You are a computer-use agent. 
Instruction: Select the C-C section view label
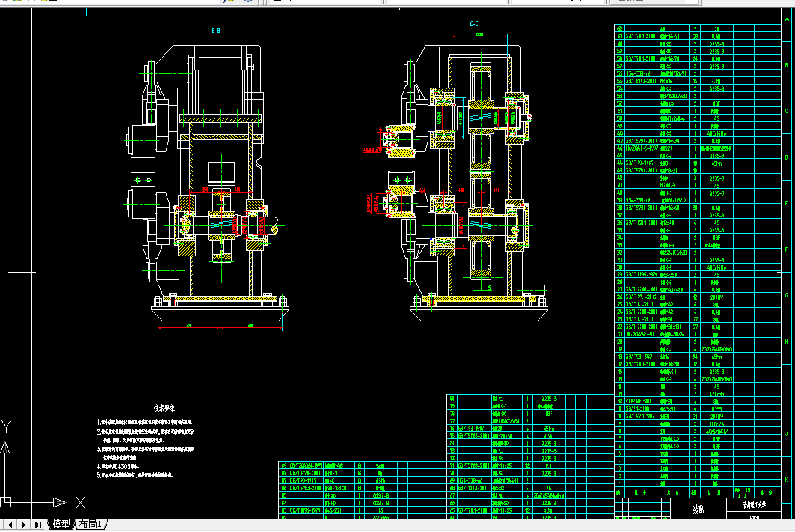click(473, 24)
